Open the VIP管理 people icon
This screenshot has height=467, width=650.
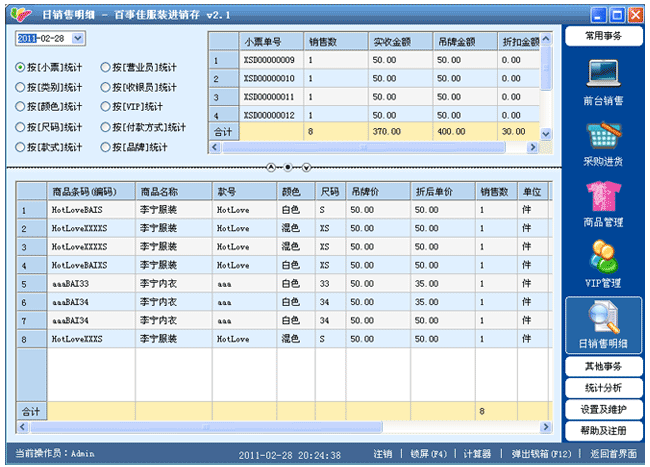pos(603,257)
